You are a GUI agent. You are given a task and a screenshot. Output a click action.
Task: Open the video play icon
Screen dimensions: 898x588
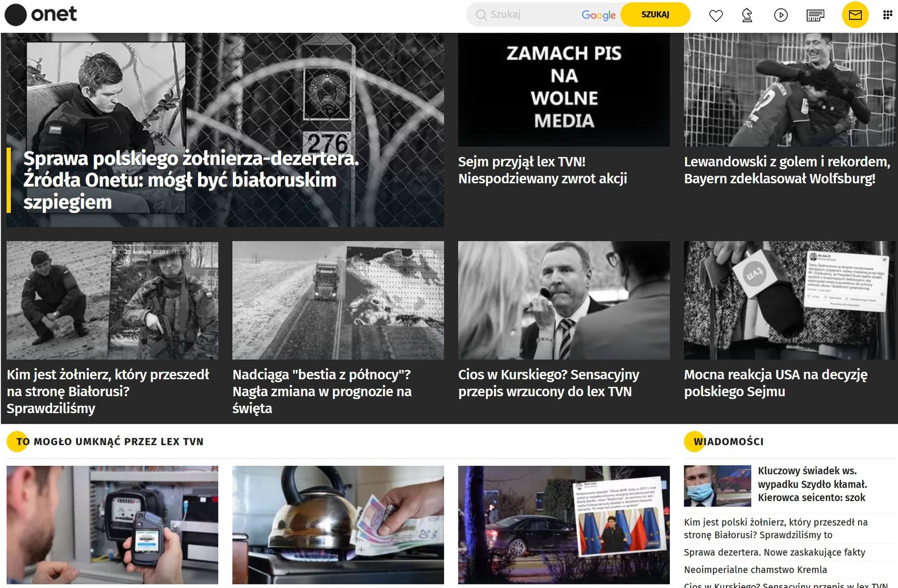(x=780, y=16)
